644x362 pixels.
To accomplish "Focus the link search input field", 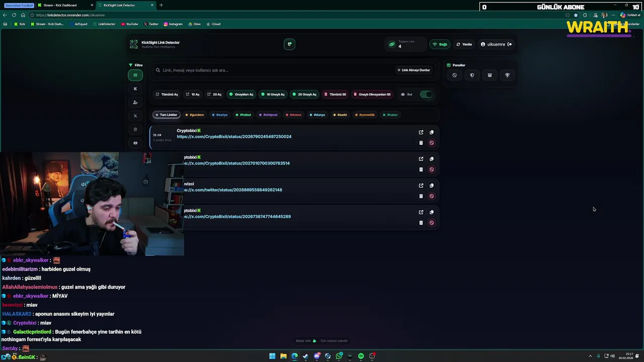I will (274, 70).
